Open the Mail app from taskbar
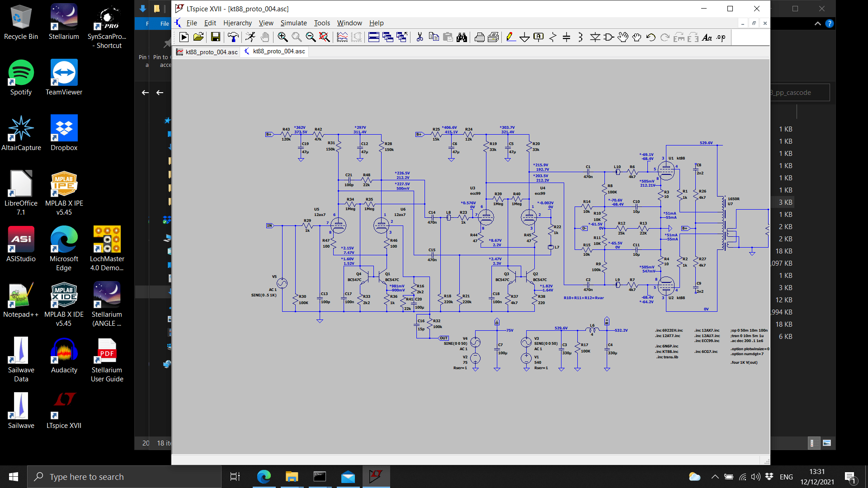Screen dimensions: 868x488 point(348,477)
